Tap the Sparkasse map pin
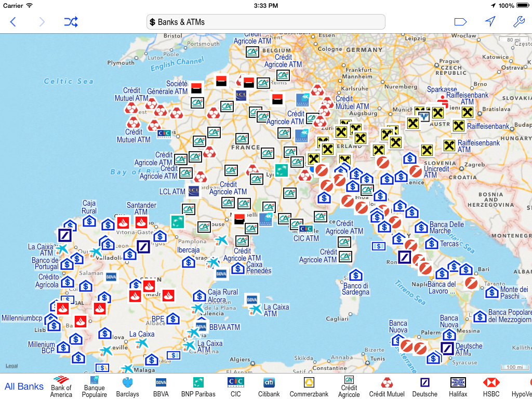Screen dimensions: 532x399 (442, 101)
